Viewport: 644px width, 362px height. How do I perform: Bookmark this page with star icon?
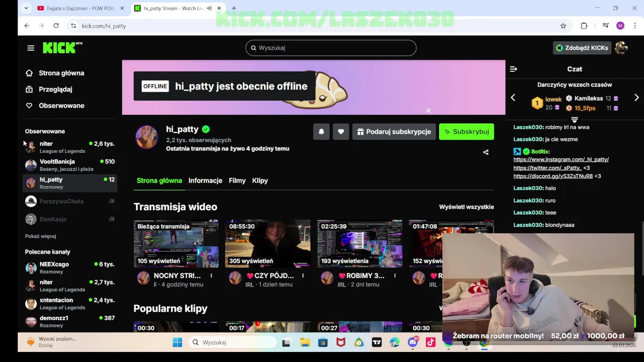pos(563,26)
